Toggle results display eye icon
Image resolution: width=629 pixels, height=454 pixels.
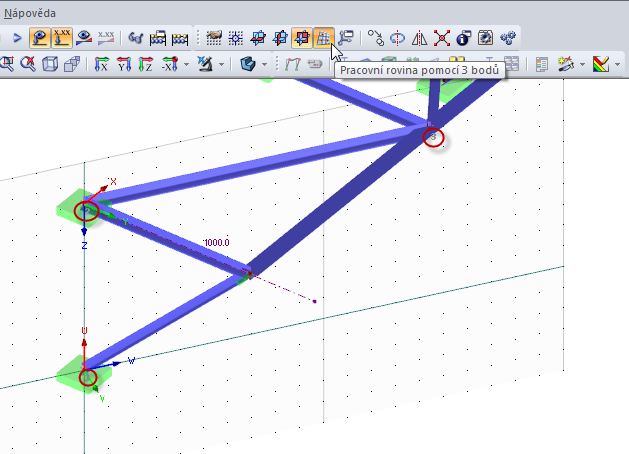tap(84, 38)
